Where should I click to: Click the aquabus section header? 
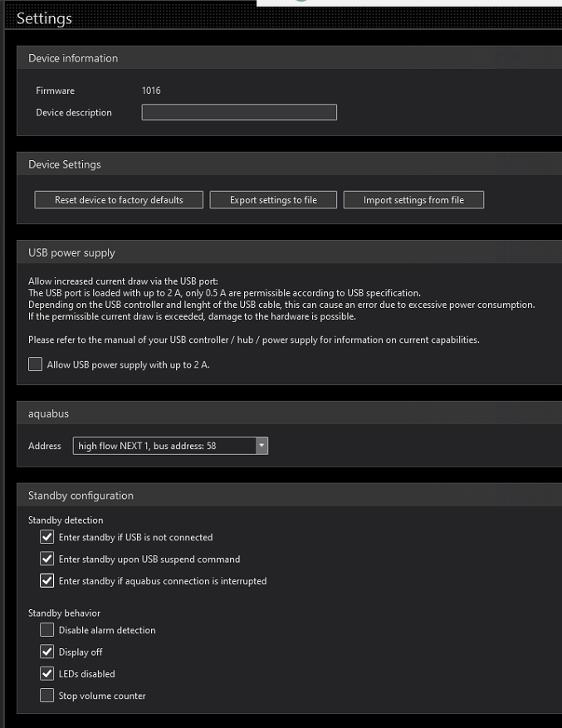[x=48, y=413]
